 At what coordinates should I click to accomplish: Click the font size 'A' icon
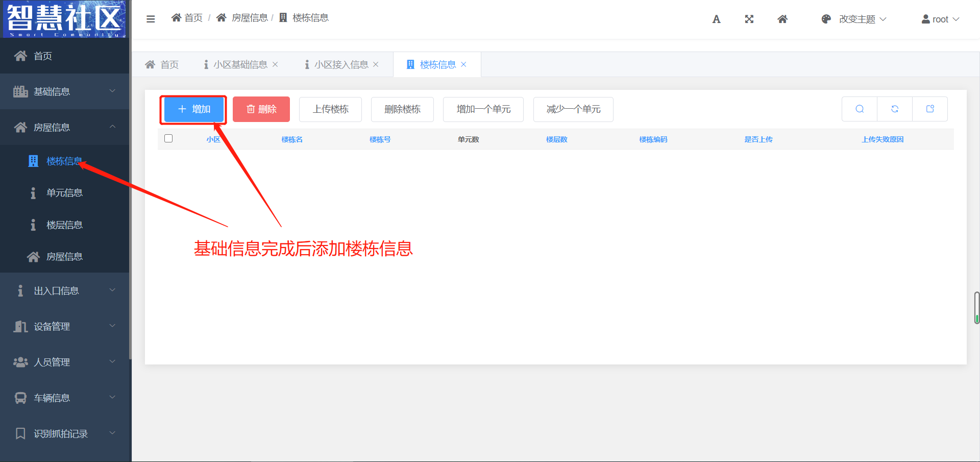716,19
